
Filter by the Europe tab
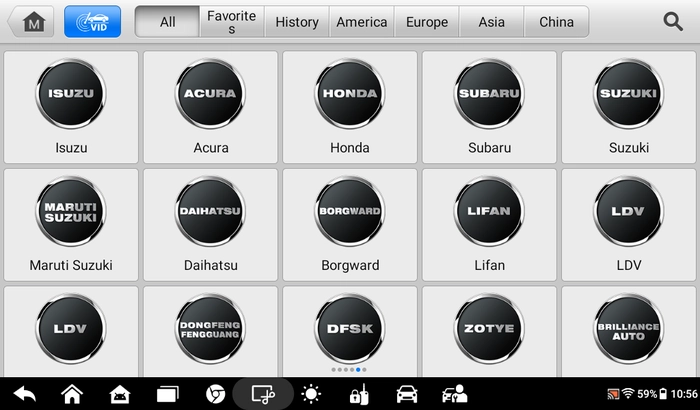(x=427, y=21)
